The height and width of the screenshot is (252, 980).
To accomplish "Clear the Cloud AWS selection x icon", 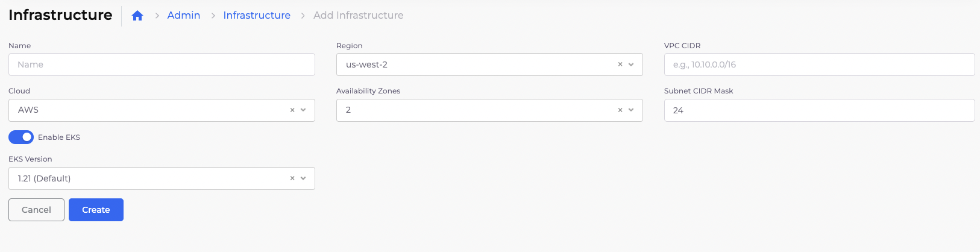I will (292, 110).
